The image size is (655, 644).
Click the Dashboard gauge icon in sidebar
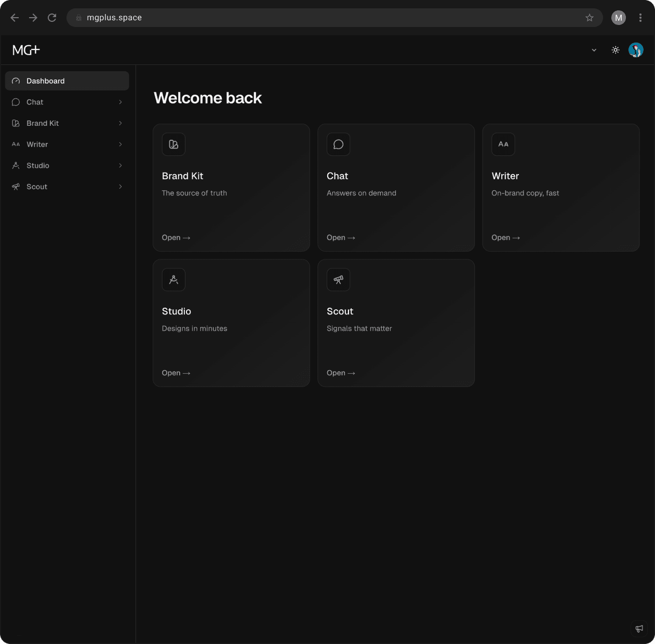coord(16,81)
